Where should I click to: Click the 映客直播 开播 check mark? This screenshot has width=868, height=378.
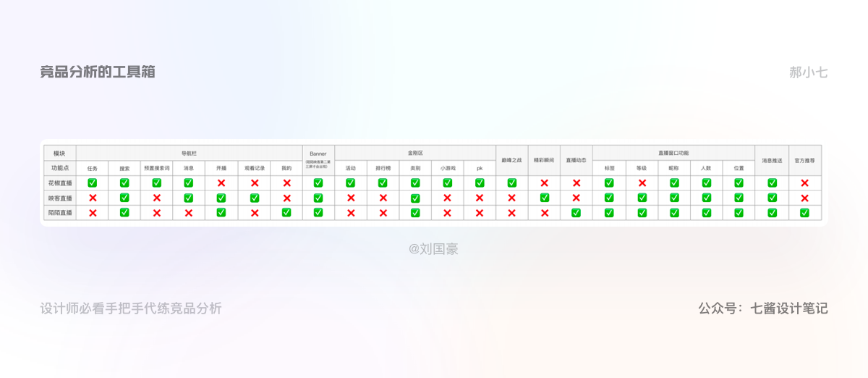(x=221, y=198)
